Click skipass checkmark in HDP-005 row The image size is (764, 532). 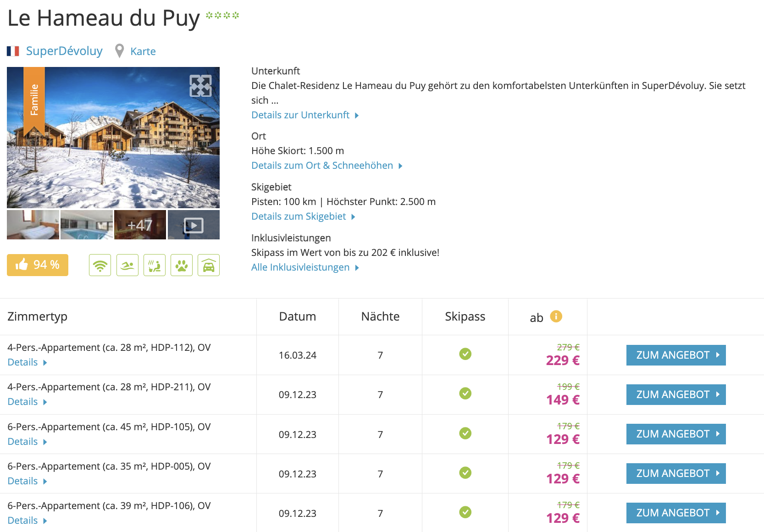click(x=465, y=473)
